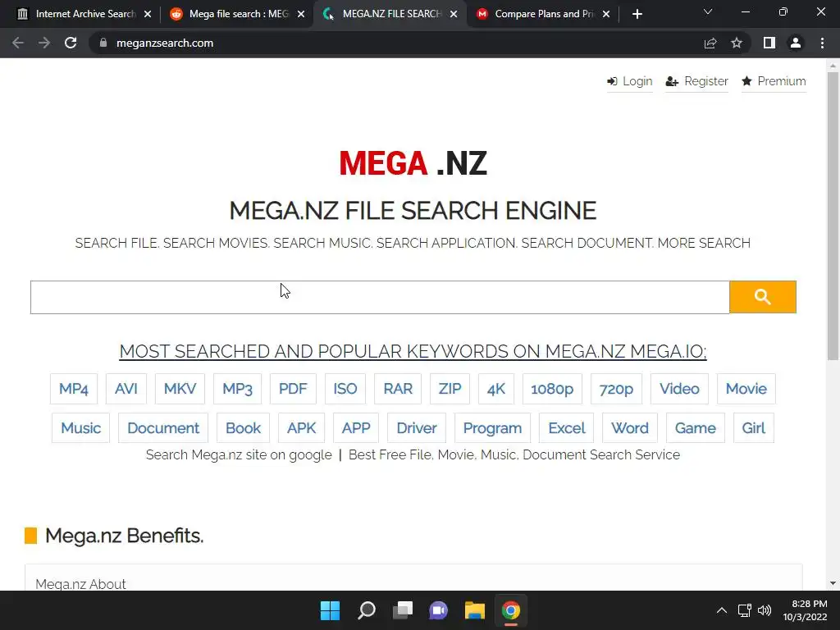This screenshot has width=840, height=630.
Task: Go back using browser back arrow
Action: click(18, 43)
